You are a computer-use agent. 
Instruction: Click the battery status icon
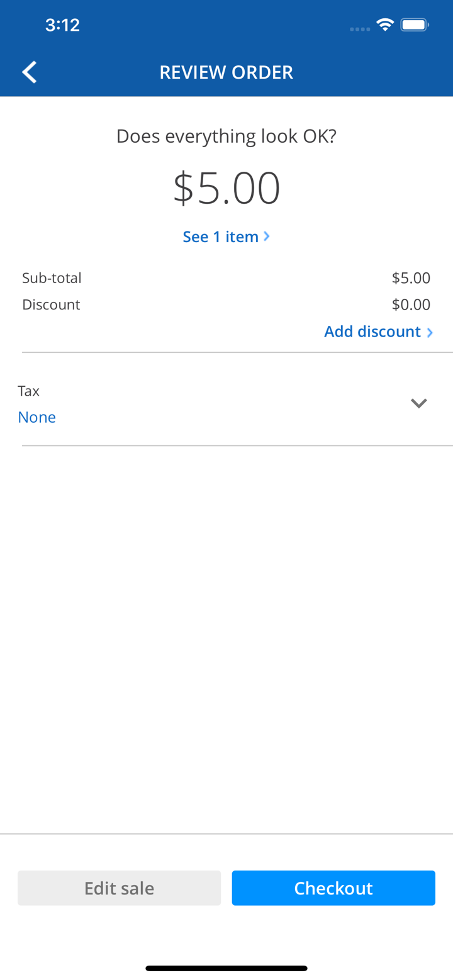(415, 25)
